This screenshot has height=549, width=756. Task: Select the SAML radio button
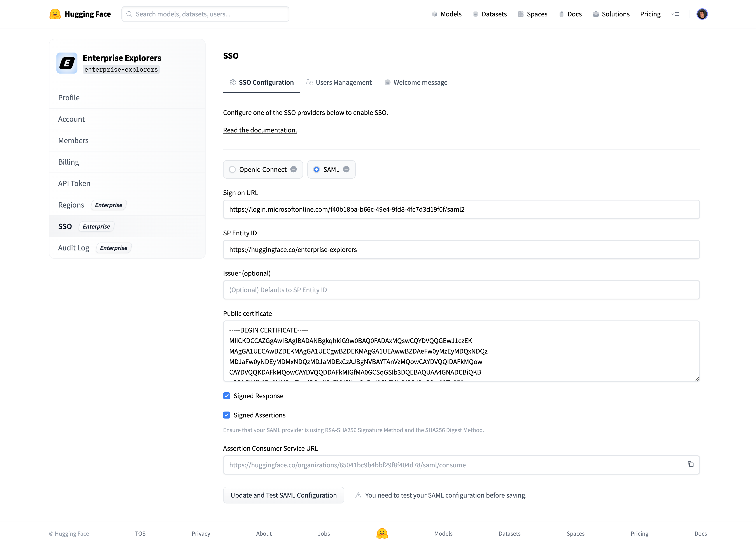(316, 170)
